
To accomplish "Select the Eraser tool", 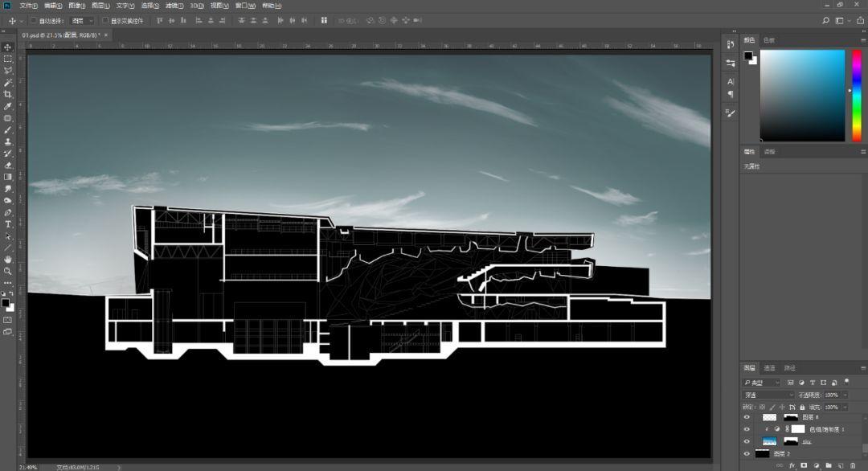I will click(x=8, y=166).
